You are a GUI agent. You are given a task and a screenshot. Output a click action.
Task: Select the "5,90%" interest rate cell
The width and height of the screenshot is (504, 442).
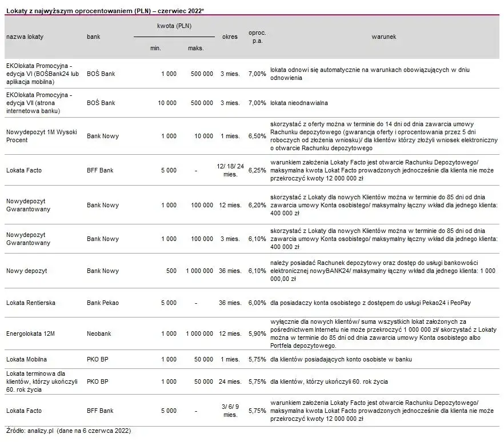(257, 333)
